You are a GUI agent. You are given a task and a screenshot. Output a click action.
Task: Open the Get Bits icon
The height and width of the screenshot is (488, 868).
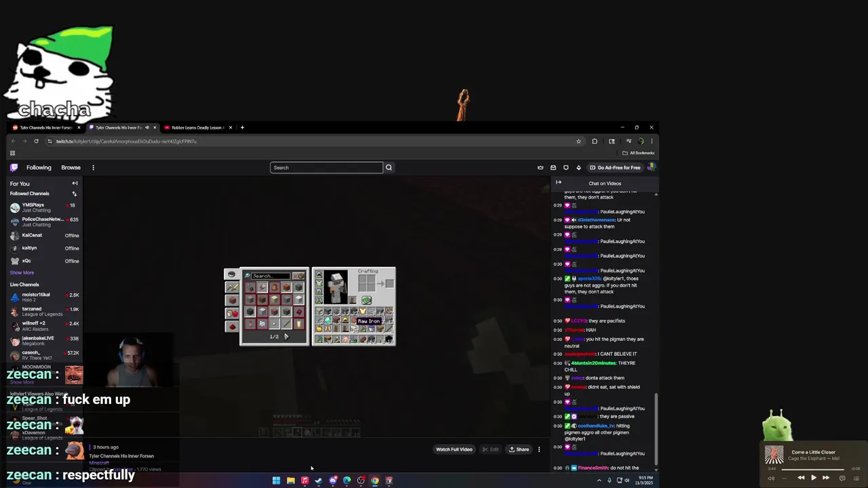tap(578, 167)
